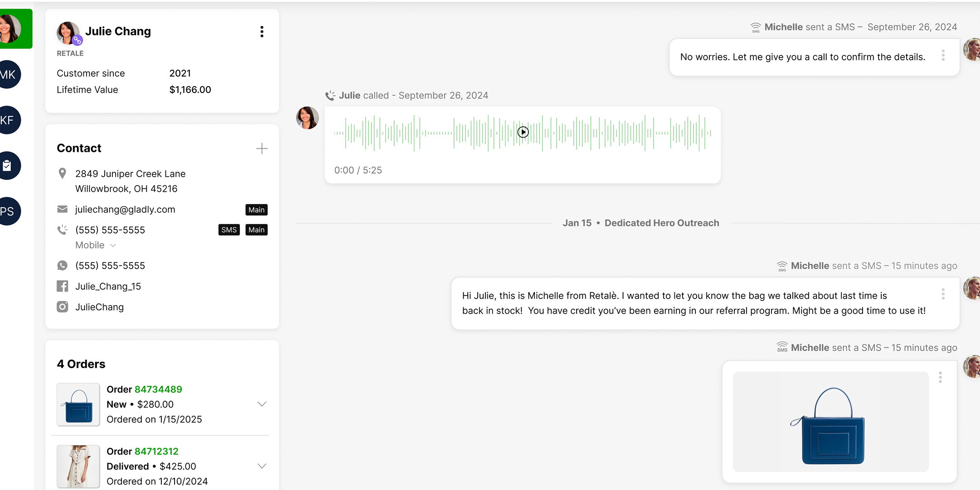
Task: Click the SMS badge on phone number
Action: pos(229,230)
